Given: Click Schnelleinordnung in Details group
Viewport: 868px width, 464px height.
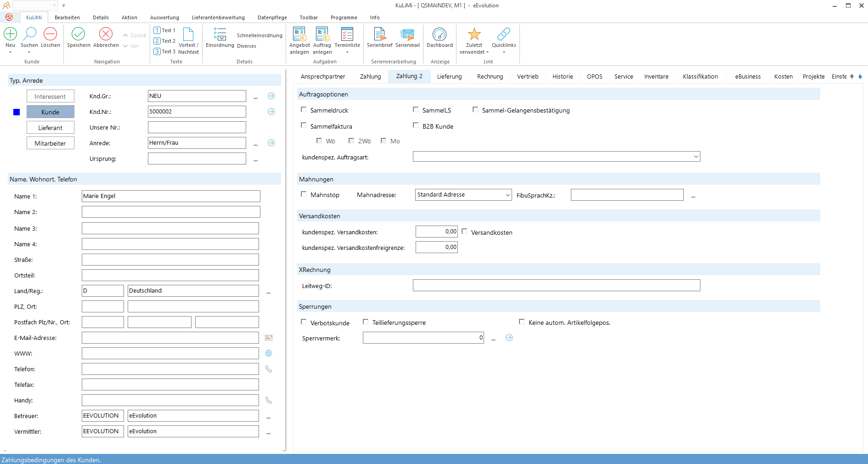Looking at the screenshot, I should (x=259, y=35).
